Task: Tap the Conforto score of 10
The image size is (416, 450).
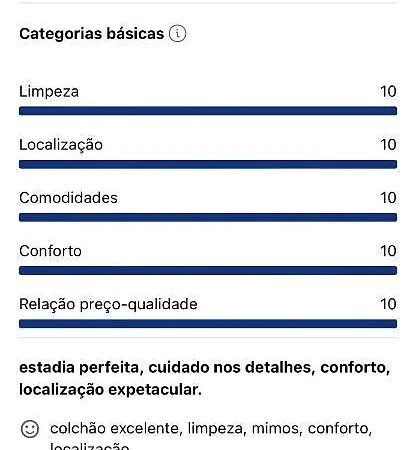Action: [x=388, y=251]
